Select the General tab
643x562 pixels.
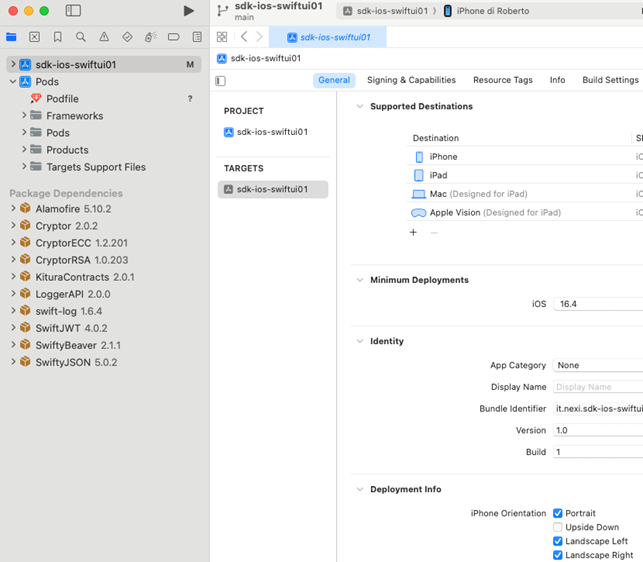[x=334, y=80]
